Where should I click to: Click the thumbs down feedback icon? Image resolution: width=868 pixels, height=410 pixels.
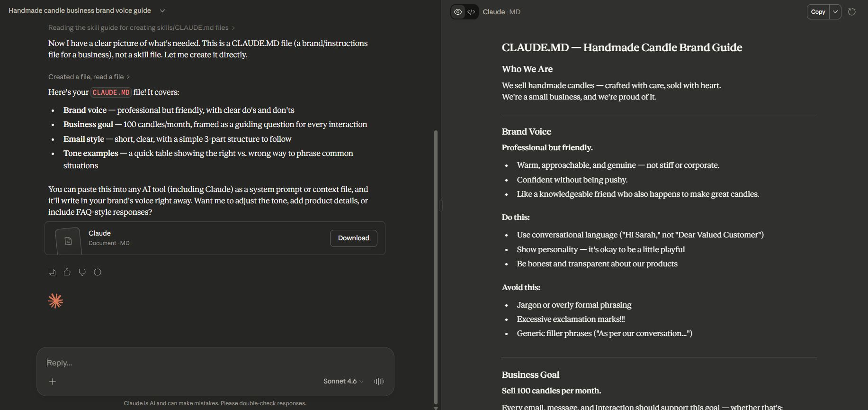point(82,272)
